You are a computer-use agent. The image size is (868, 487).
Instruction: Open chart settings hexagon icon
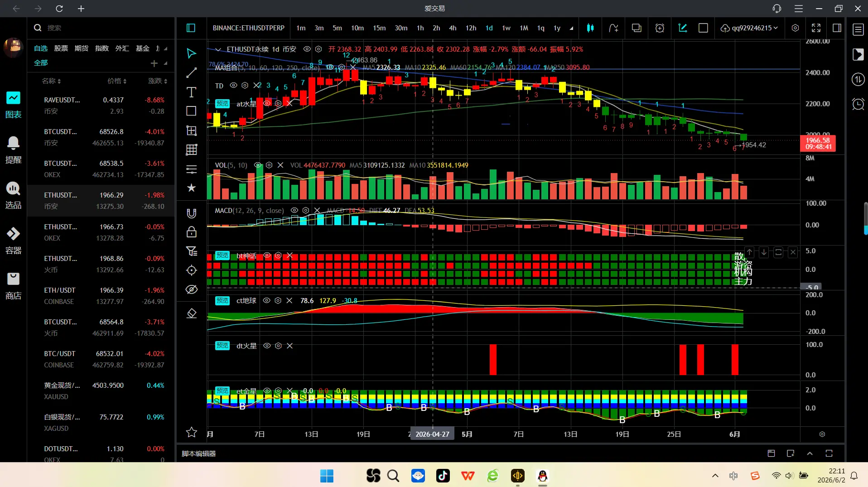(x=795, y=28)
